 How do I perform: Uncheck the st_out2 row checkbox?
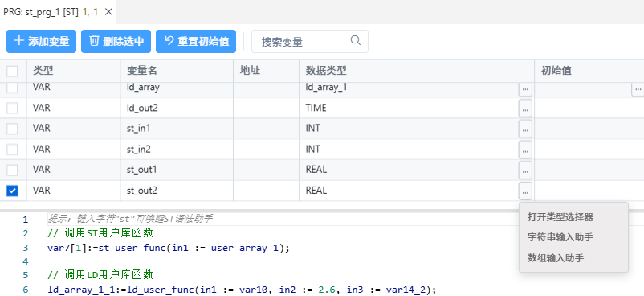(x=12, y=191)
